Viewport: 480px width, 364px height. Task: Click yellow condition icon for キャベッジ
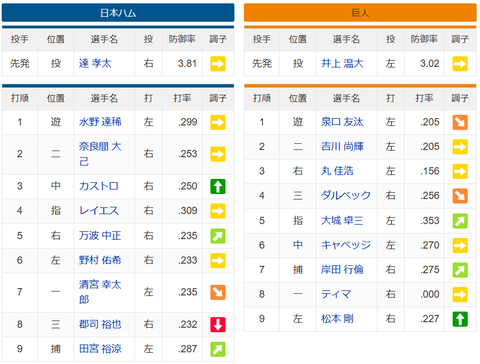click(x=460, y=246)
